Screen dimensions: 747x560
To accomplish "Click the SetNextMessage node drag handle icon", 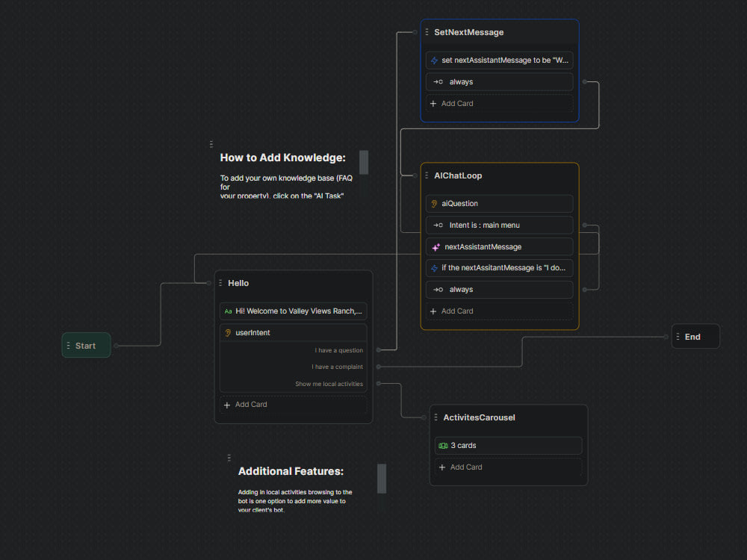I will pyautogui.click(x=427, y=32).
